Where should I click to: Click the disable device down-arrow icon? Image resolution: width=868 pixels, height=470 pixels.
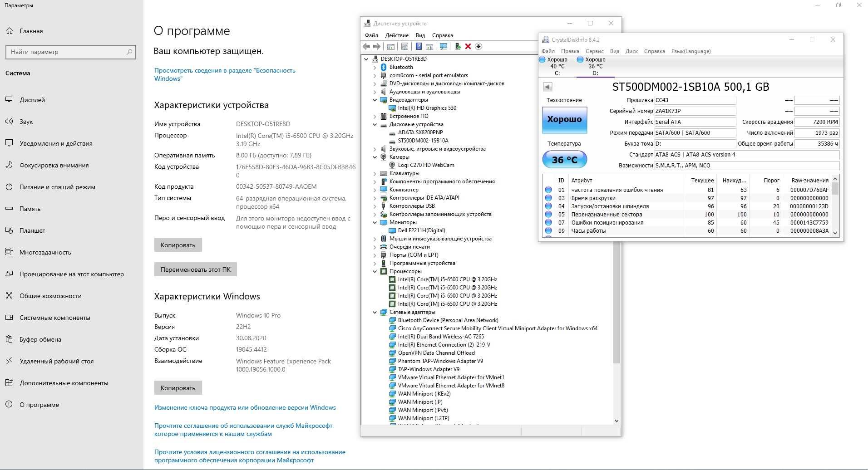click(478, 46)
